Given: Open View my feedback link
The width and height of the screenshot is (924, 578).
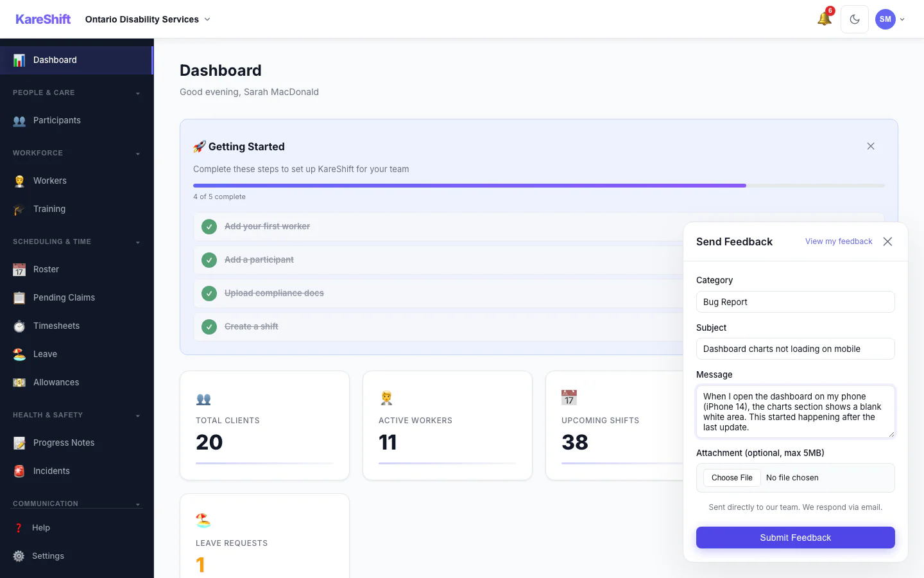Looking at the screenshot, I should click(839, 241).
